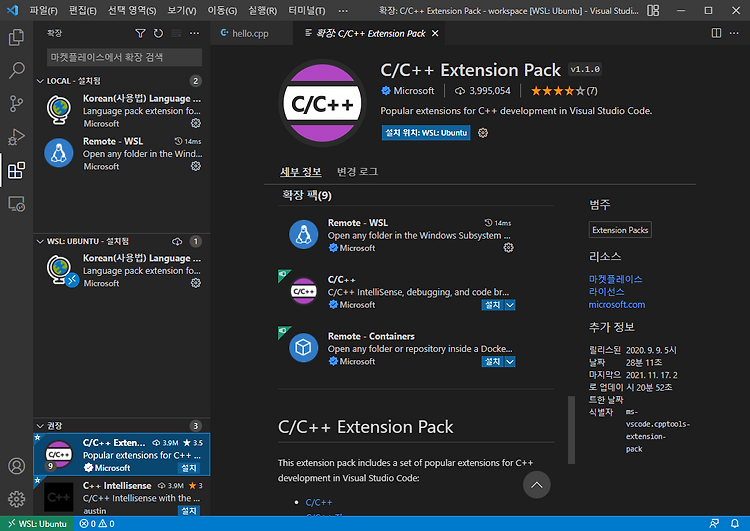Image resolution: width=750 pixels, height=531 pixels.
Task: Open Run and Debug view
Action: [x=16, y=137]
